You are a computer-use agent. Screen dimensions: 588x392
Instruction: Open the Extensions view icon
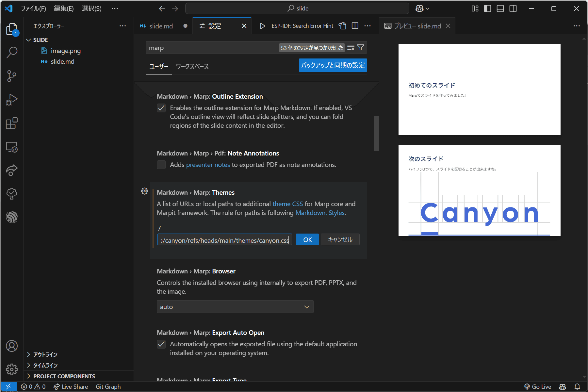coord(12,123)
